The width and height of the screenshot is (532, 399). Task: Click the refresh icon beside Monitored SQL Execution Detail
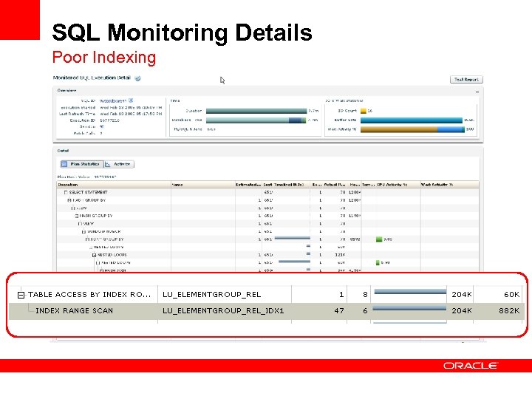point(137,78)
